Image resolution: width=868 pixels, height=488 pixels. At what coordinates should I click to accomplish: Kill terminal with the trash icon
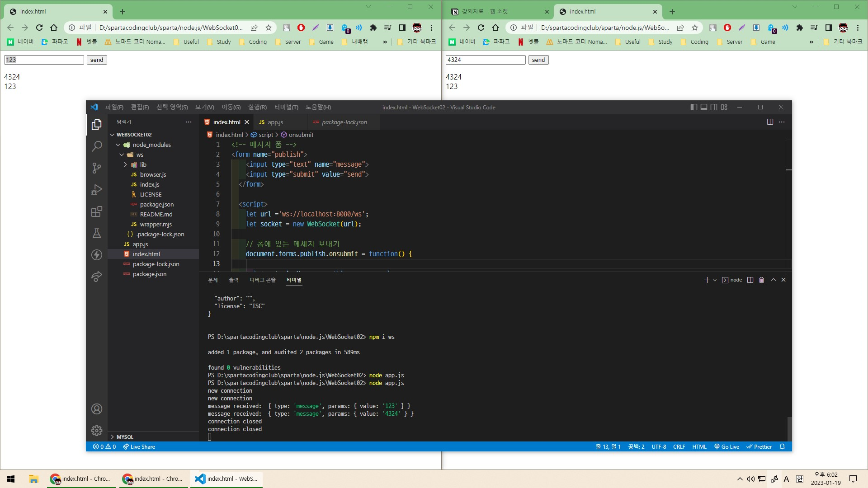click(761, 280)
